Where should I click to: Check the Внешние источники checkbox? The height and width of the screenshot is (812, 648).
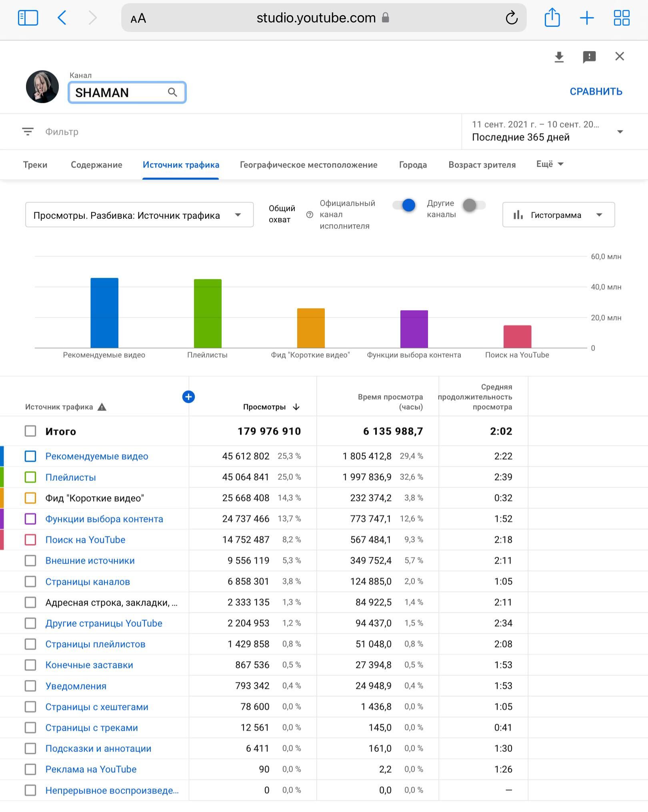click(x=30, y=560)
